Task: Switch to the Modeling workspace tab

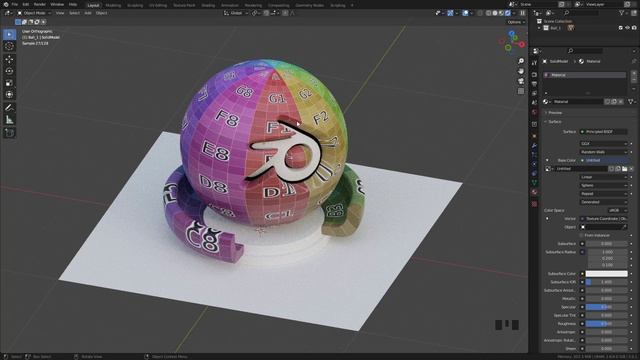Action: click(113, 5)
